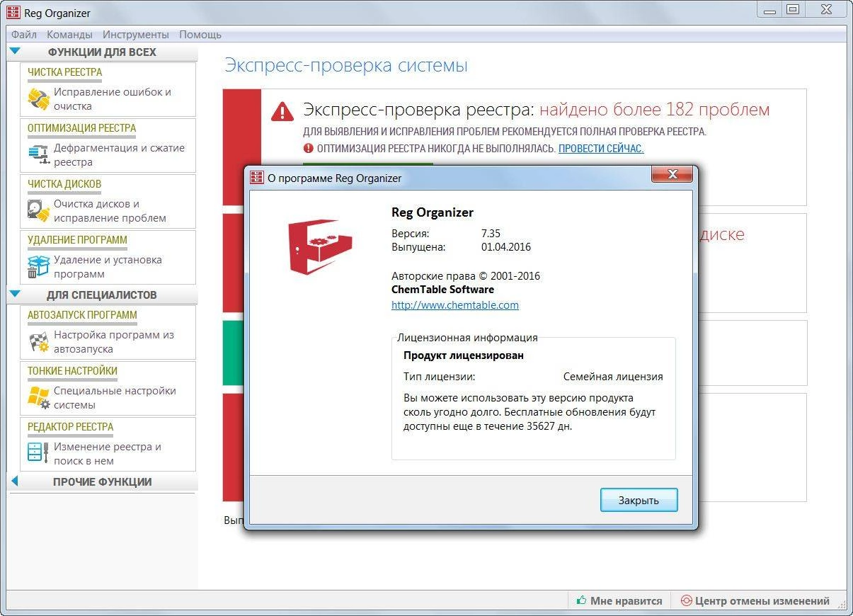853x616 pixels.
Task: Click 'Специальные настройки системы' text
Action: pyautogui.click(x=115, y=398)
